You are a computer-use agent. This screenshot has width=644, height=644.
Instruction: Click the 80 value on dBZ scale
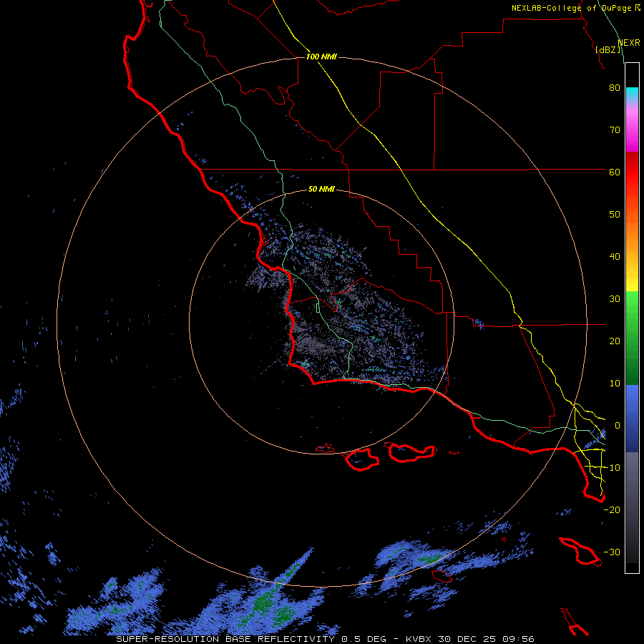615,87
